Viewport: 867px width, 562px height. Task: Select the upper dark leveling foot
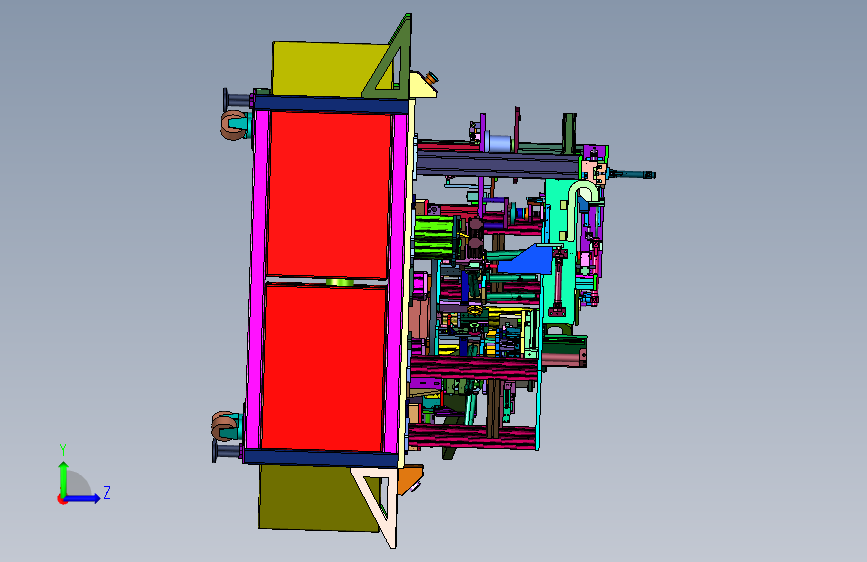(x=236, y=100)
